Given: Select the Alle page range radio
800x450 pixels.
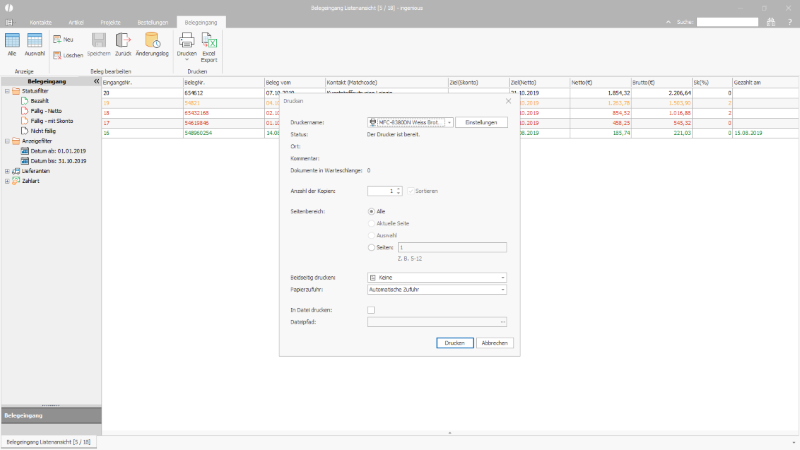Looking at the screenshot, I should [x=371, y=211].
